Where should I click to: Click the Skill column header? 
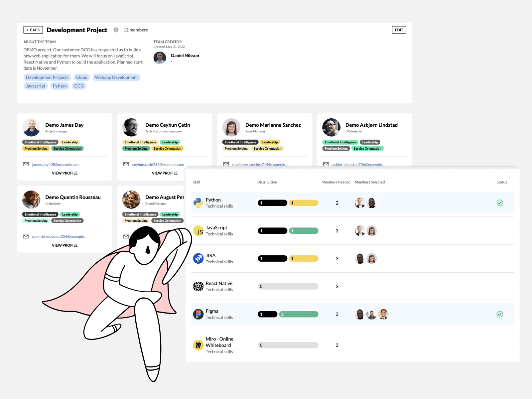(x=197, y=182)
